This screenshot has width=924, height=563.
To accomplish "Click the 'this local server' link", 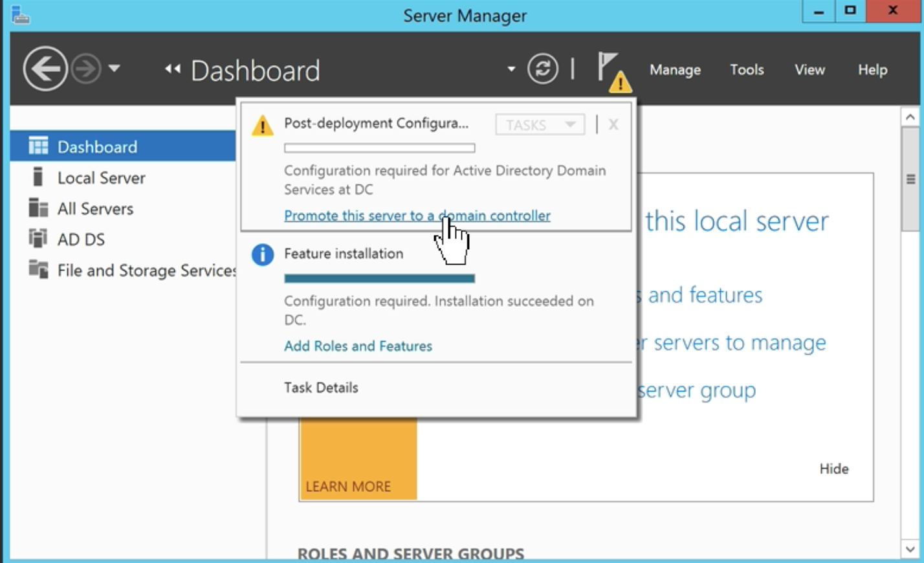I will 736,221.
